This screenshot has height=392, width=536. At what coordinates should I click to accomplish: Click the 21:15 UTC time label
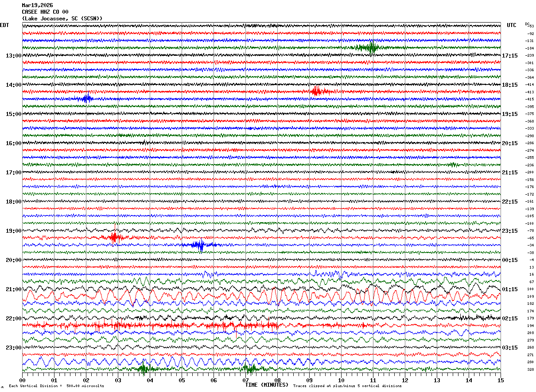point(510,173)
